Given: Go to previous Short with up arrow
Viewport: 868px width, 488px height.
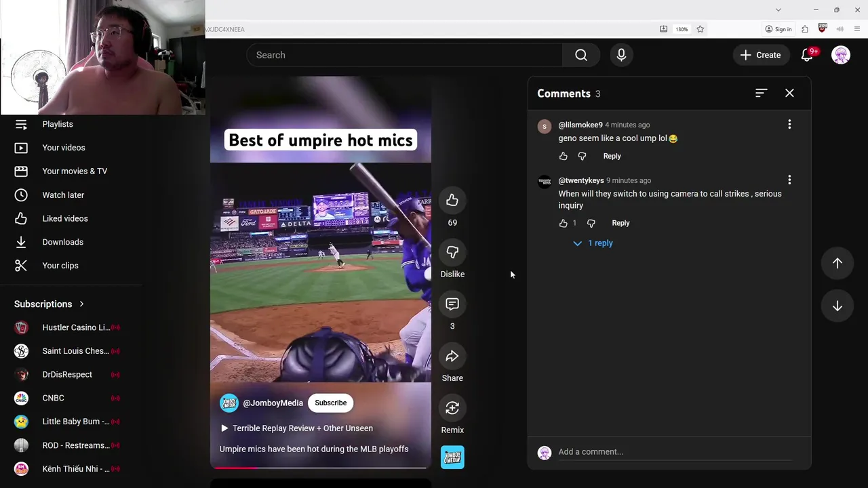Looking at the screenshot, I should pyautogui.click(x=837, y=264).
